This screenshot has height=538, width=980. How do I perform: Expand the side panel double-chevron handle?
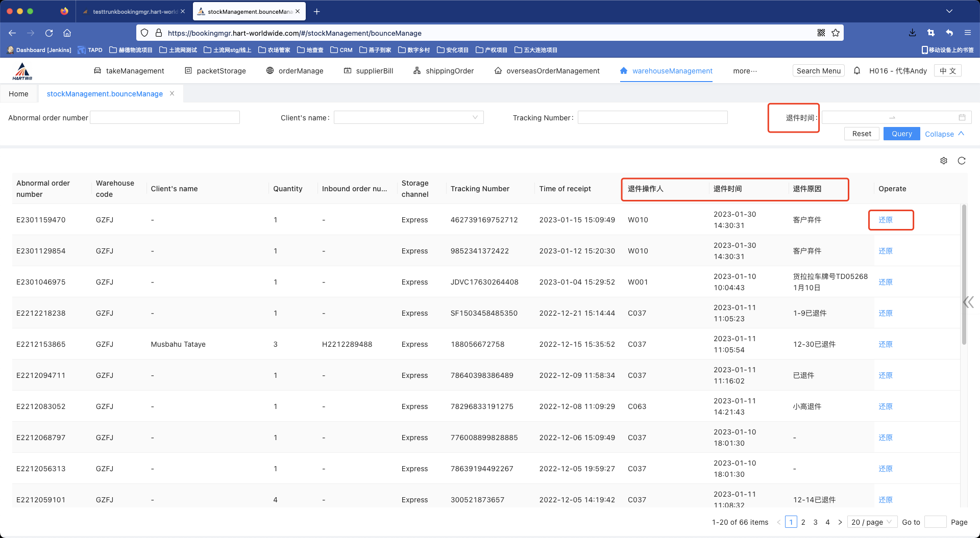tap(968, 302)
